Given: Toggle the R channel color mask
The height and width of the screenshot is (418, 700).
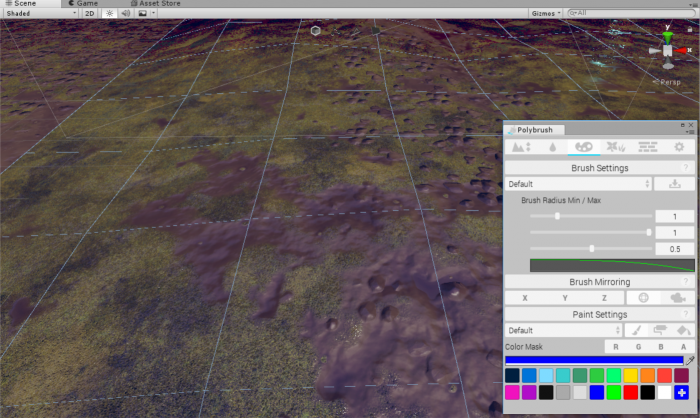Looking at the screenshot, I should (x=617, y=347).
